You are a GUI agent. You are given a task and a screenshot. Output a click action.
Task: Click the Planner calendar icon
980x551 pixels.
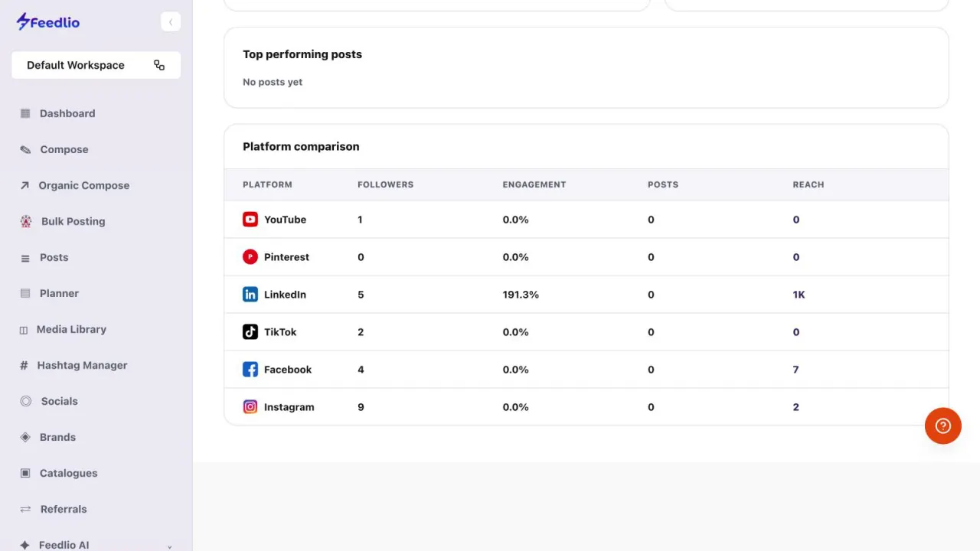(25, 293)
